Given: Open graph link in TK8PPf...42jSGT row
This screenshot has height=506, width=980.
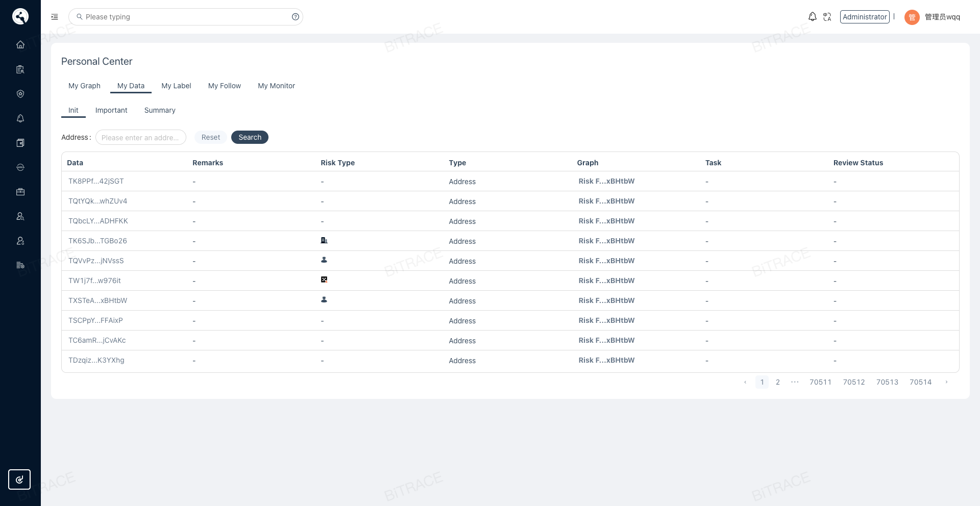Looking at the screenshot, I should coord(606,181).
